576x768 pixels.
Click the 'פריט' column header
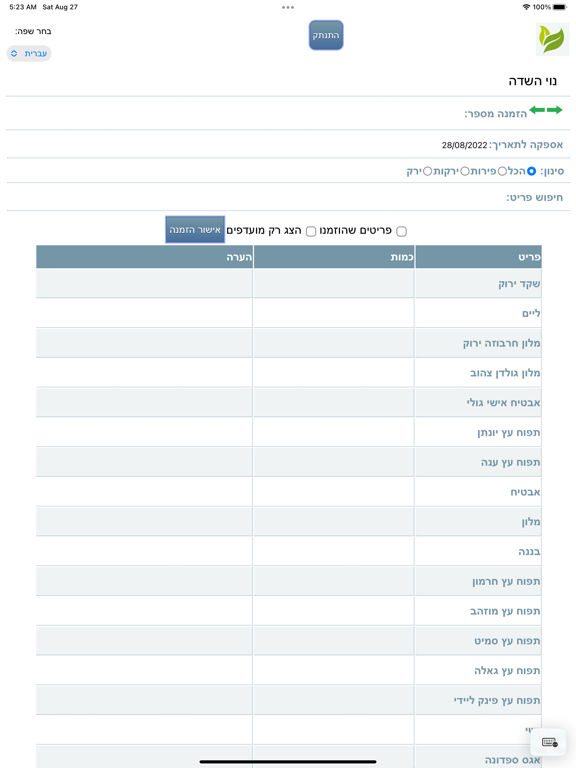pos(478,257)
